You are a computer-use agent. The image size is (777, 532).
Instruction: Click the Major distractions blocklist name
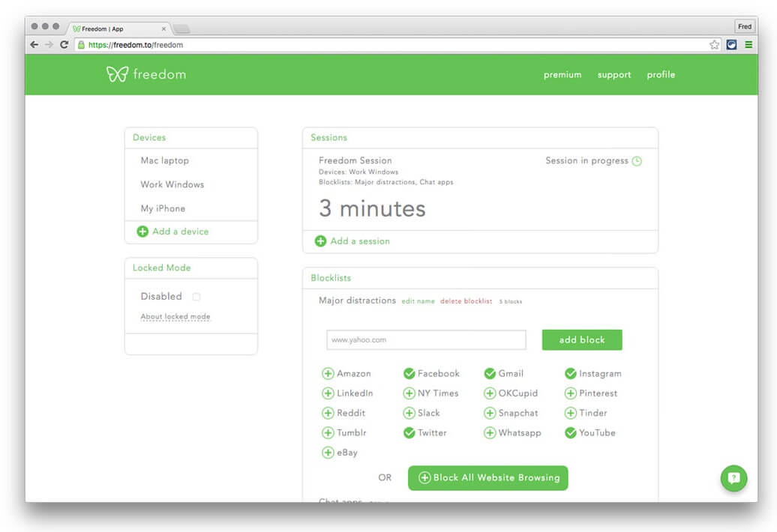click(357, 300)
